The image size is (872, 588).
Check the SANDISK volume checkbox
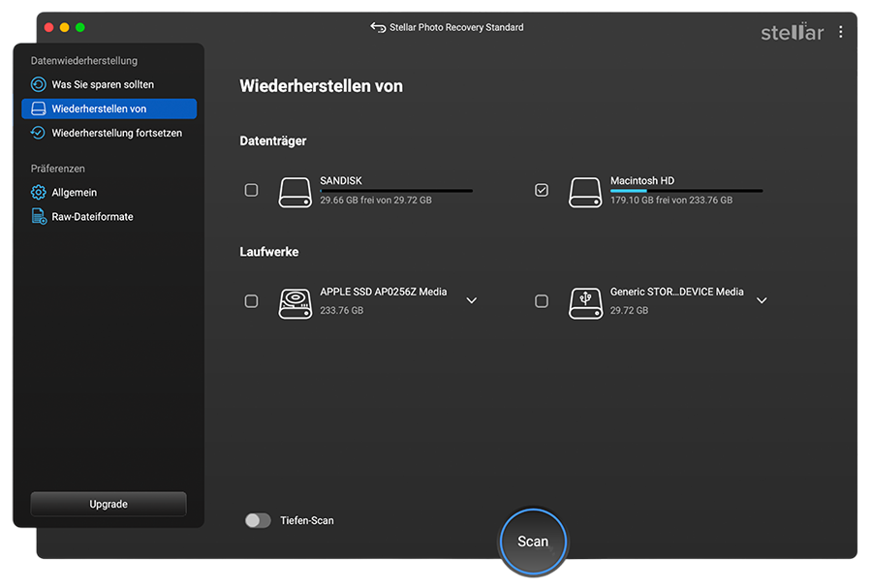coord(251,191)
